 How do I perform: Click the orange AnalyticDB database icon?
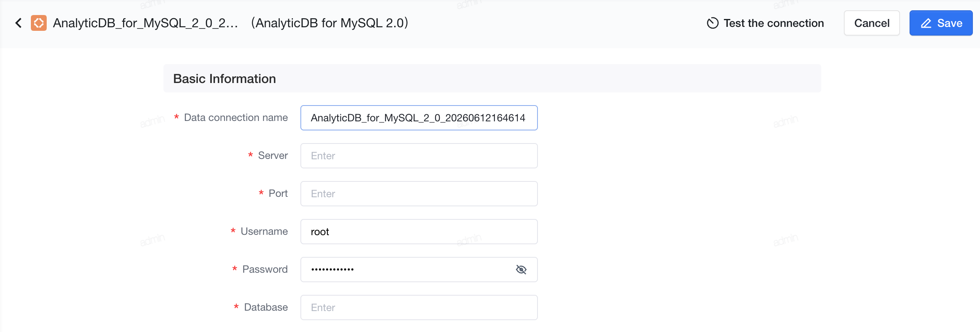tap(39, 23)
